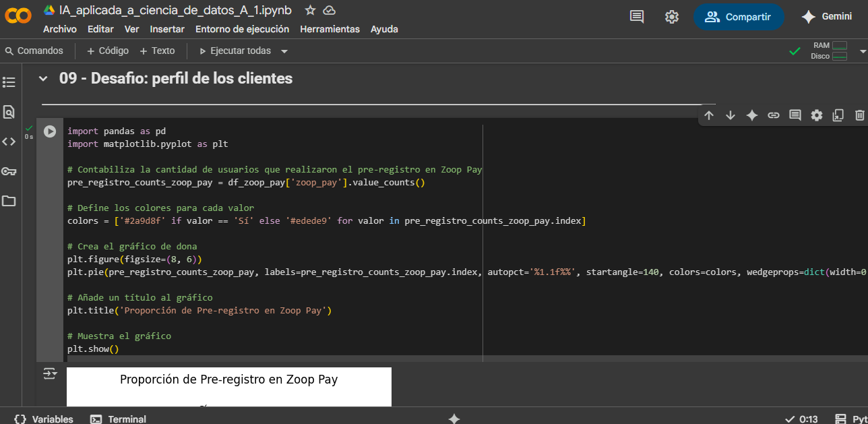
Task: Run all cells with Ejecutar todas
Action: [x=235, y=51]
